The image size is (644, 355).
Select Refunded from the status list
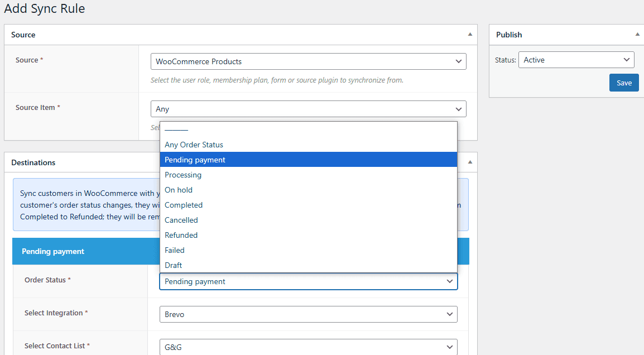[x=308, y=235]
